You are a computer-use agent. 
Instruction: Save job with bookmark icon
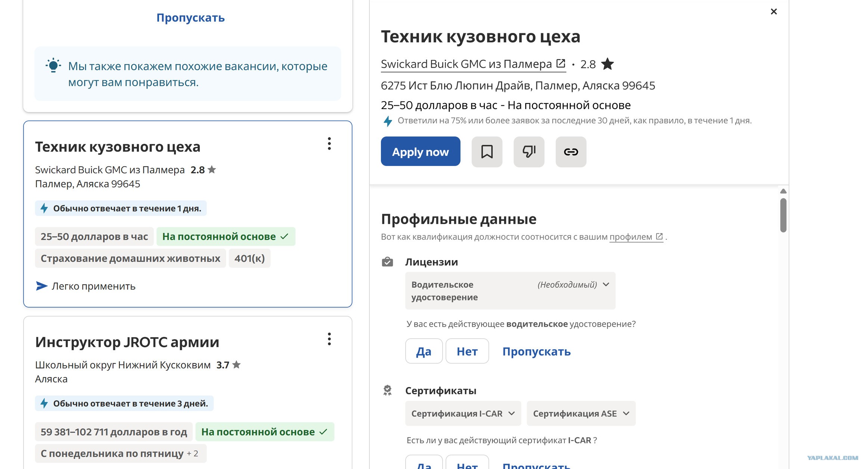click(487, 151)
